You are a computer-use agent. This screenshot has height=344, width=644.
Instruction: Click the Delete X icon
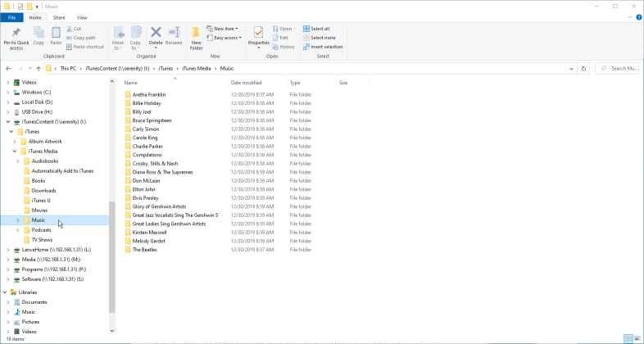(156, 32)
